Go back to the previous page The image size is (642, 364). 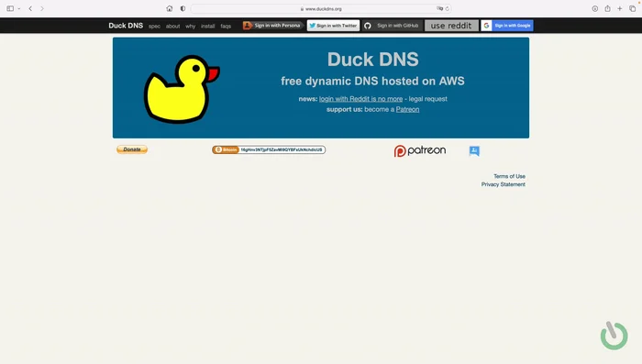pos(30,8)
